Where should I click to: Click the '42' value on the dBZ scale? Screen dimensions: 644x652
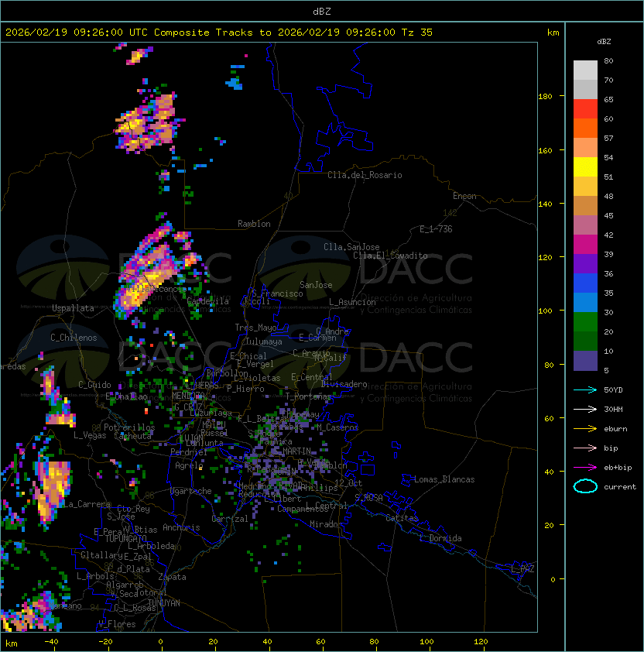pyautogui.click(x=608, y=235)
